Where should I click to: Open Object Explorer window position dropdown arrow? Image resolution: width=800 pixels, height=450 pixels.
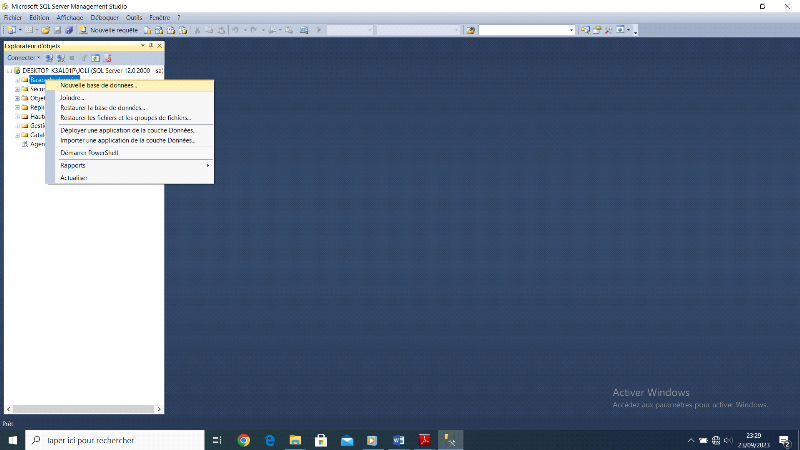pos(143,45)
